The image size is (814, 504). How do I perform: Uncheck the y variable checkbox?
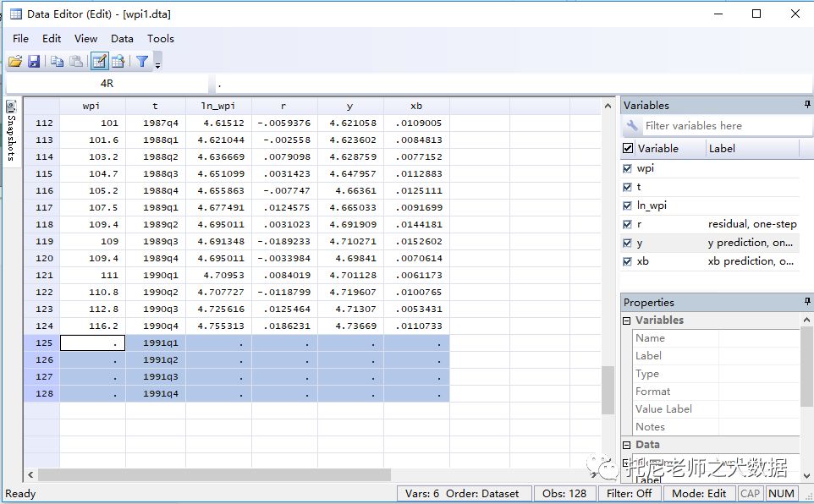tap(627, 243)
